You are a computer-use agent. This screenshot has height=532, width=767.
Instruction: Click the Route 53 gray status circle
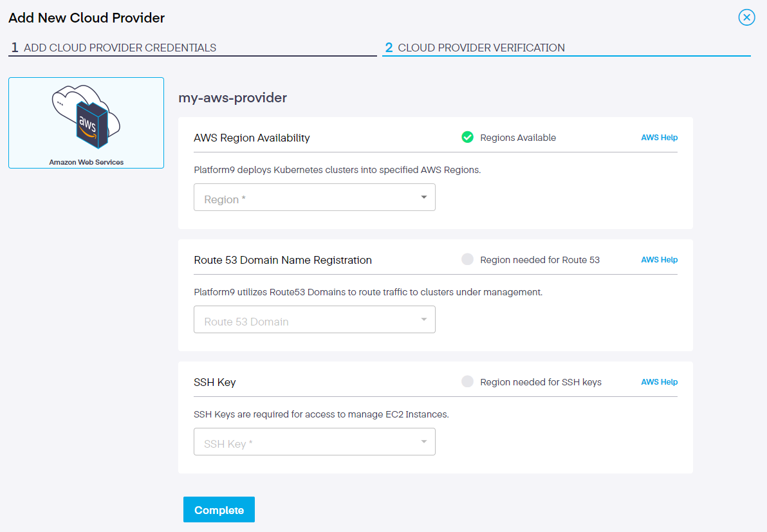468,259
